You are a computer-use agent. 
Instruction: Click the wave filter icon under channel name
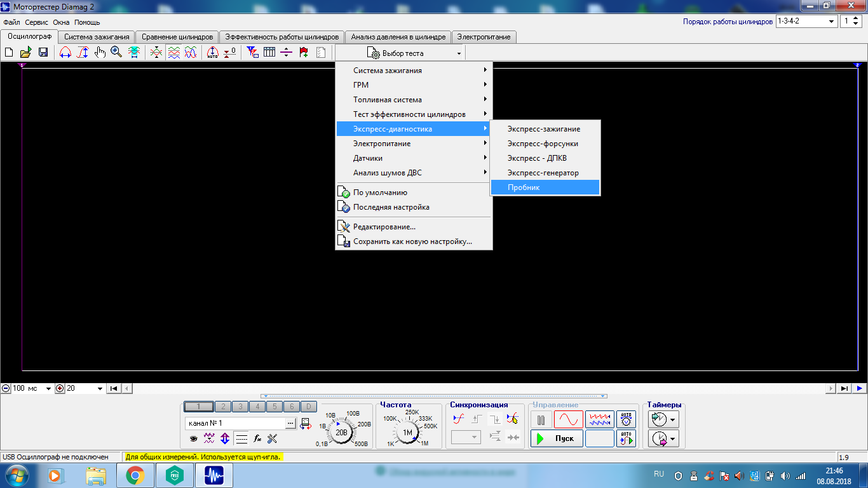pos(209,438)
